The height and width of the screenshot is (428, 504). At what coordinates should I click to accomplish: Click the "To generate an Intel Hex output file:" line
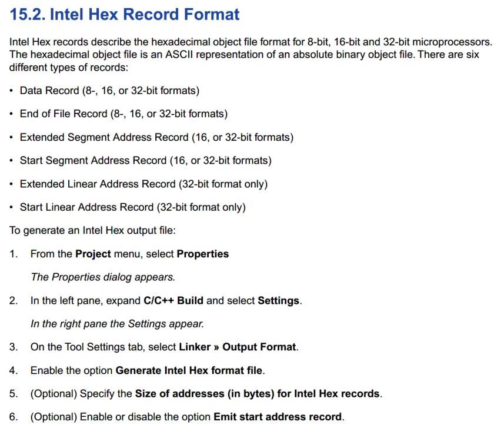click(92, 230)
